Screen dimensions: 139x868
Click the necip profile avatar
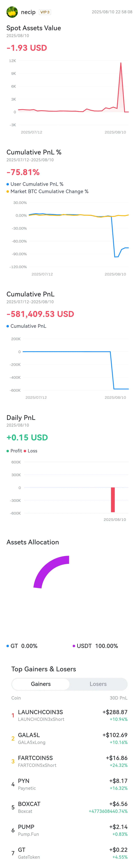tap(12, 12)
